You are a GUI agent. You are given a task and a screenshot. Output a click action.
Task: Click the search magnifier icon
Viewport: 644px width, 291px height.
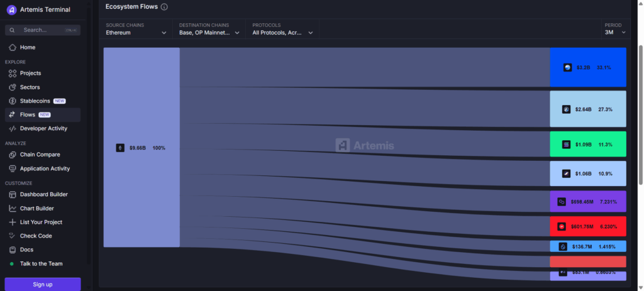click(13, 30)
